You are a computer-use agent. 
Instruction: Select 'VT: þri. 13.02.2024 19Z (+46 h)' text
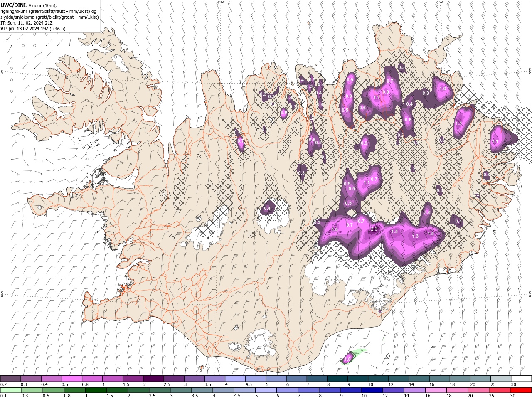coord(33,29)
